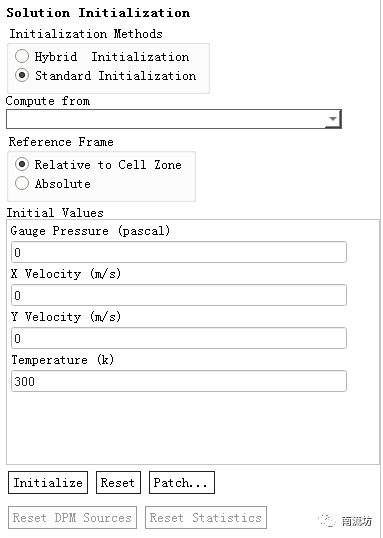383x538 pixels.
Task: Click the Solution Initialization title
Action: click(98, 13)
